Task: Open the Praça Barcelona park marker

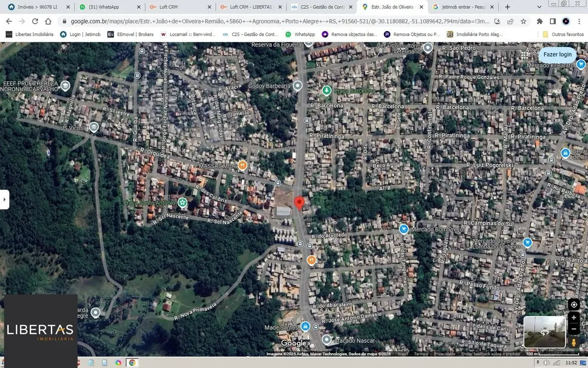Action: tap(327, 90)
